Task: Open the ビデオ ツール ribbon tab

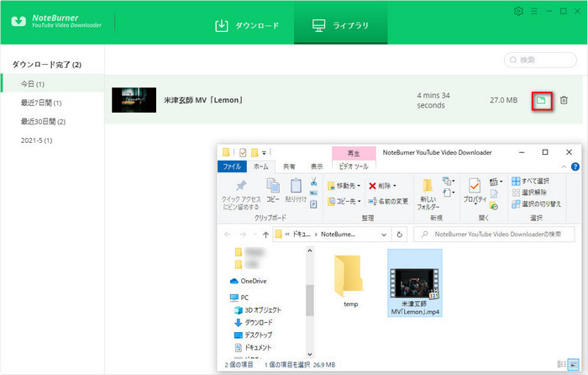Action: point(354,166)
